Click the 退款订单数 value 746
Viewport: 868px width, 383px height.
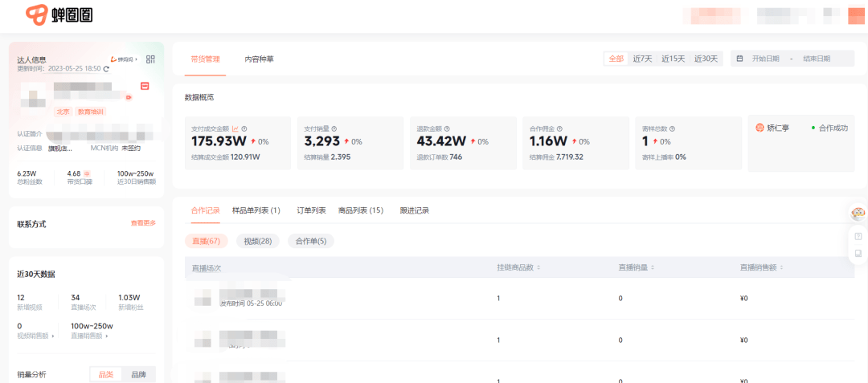(x=457, y=157)
